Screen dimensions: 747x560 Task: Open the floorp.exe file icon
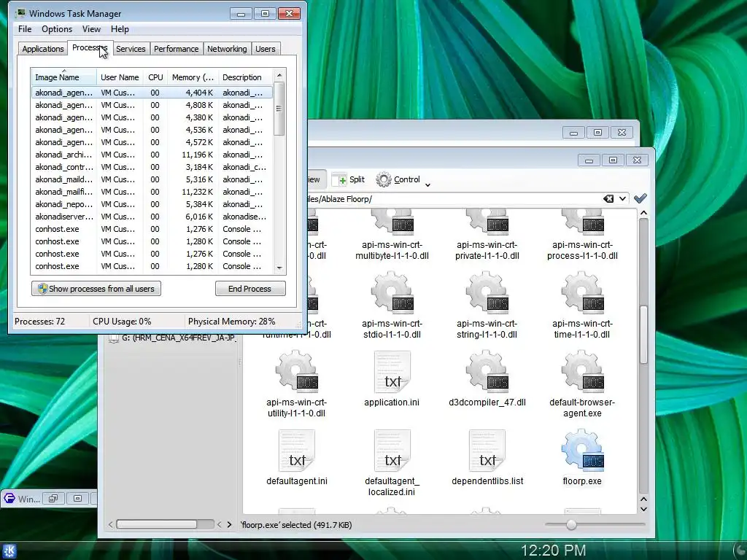pyautogui.click(x=582, y=449)
